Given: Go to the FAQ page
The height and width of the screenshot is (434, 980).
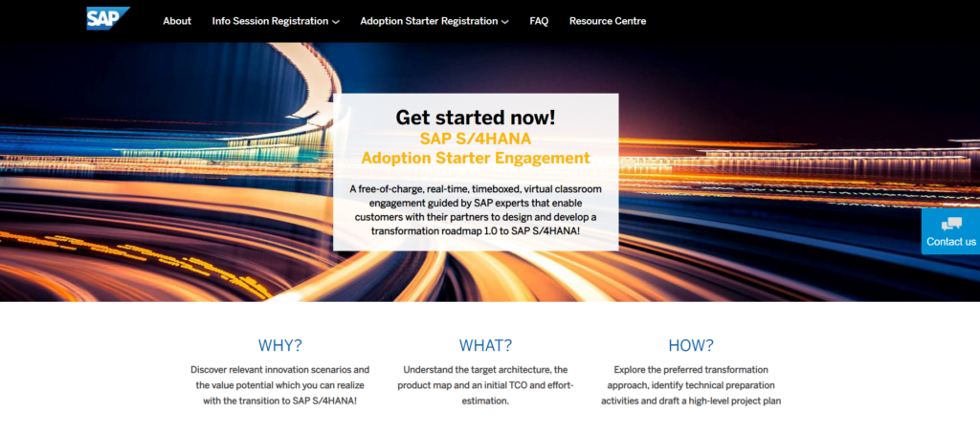Looking at the screenshot, I should [x=539, y=21].
